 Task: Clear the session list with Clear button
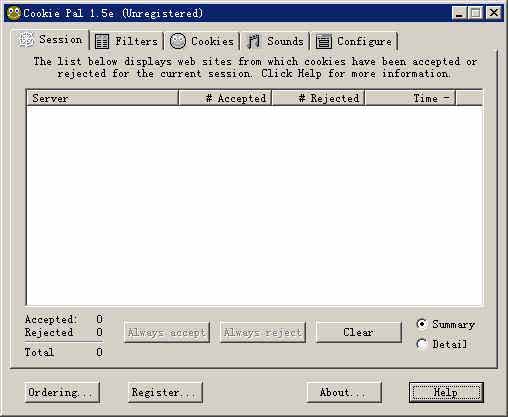358,332
